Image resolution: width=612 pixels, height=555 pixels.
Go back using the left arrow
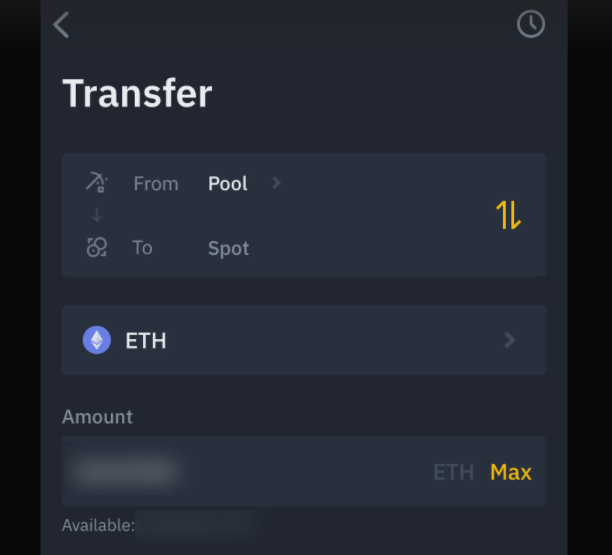61,25
